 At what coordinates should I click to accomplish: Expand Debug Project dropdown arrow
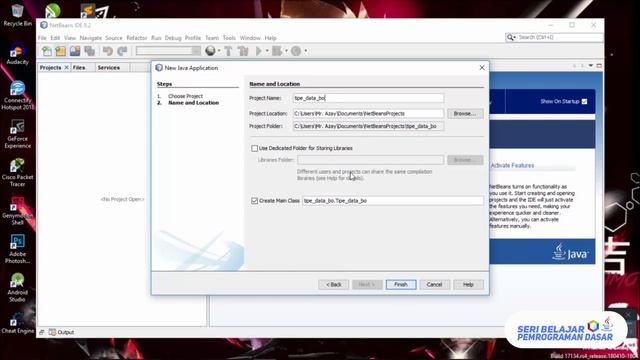pyautogui.click(x=286, y=51)
